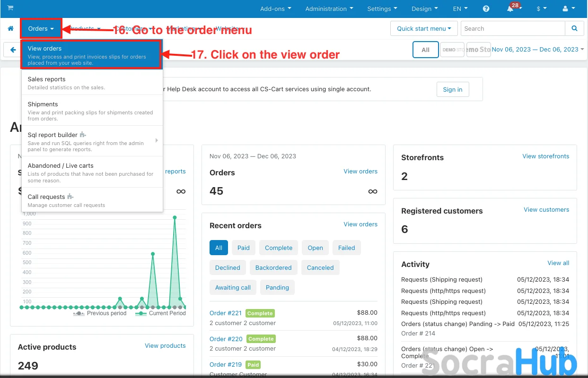The height and width of the screenshot is (378, 588).
Task: Open the help question mark icon
Action: pyautogui.click(x=486, y=9)
